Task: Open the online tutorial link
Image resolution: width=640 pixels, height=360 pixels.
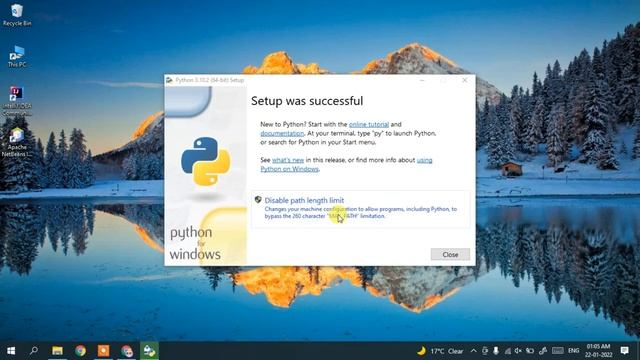Action: point(369,124)
